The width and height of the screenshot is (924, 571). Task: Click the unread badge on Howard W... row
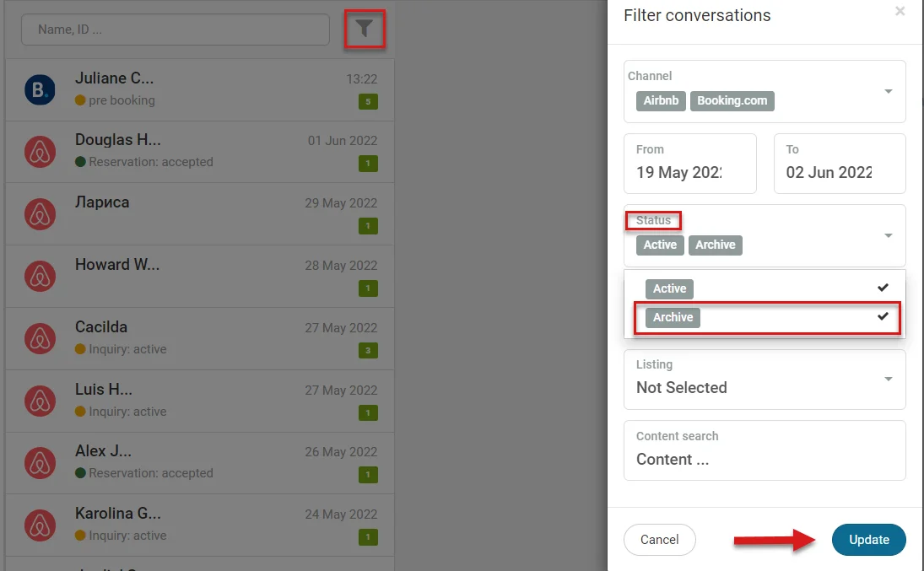click(x=368, y=288)
